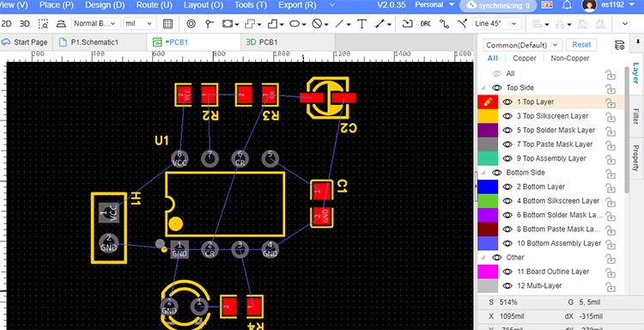Click the Line drawing tool
This screenshot has height=330, width=644.
click(x=339, y=24)
